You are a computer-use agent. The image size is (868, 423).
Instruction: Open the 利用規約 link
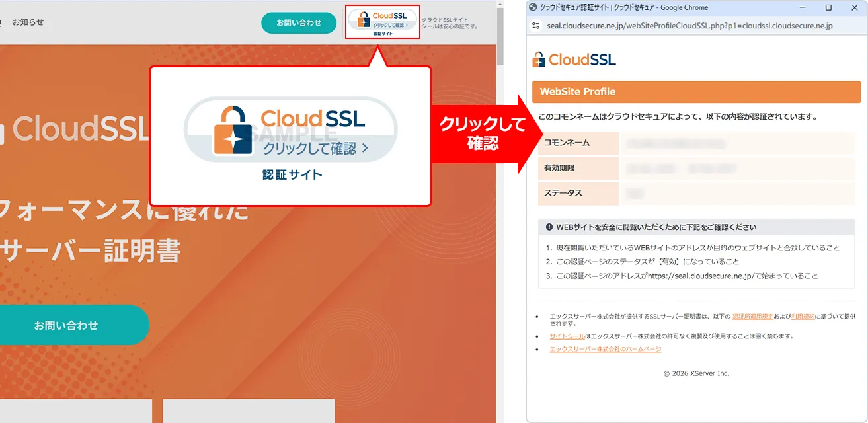(x=802, y=317)
